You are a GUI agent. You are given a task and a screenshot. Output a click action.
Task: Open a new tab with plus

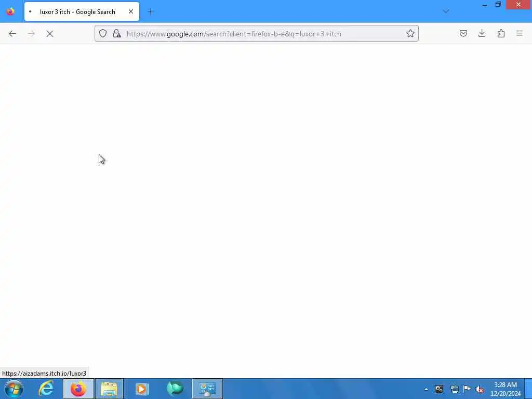point(151,12)
